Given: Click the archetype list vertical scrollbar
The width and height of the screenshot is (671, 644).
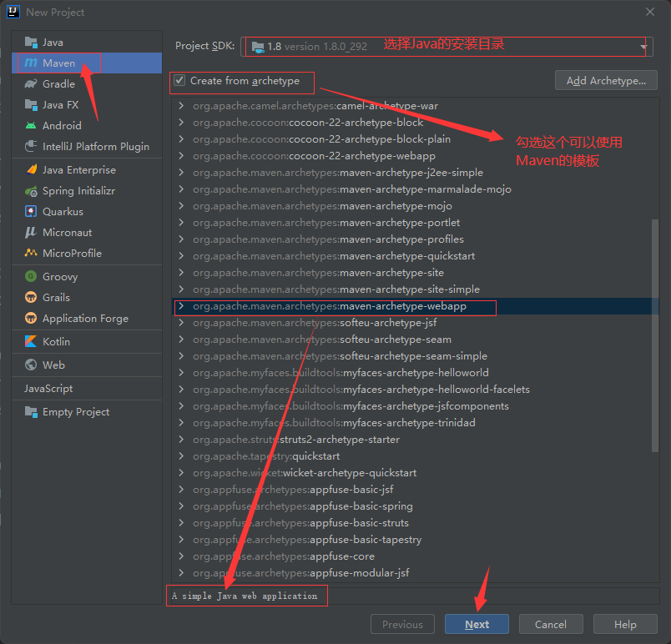Looking at the screenshot, I should (655, 335).
